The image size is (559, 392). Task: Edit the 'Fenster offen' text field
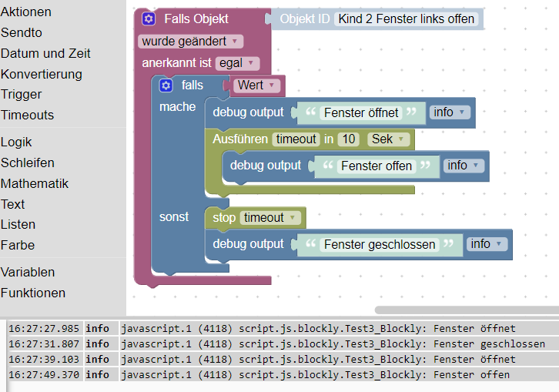pyautogui.click(x=377, y=166)
